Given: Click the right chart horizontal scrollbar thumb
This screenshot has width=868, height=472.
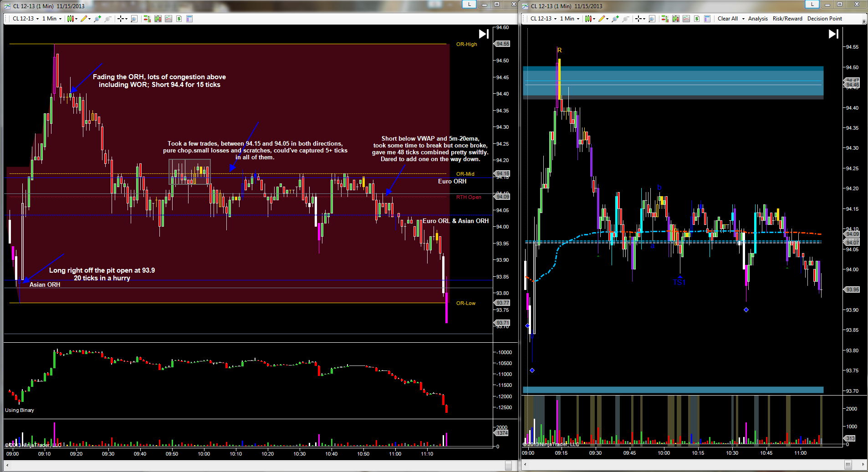Looking at the screenshot, I should [848, 465].
